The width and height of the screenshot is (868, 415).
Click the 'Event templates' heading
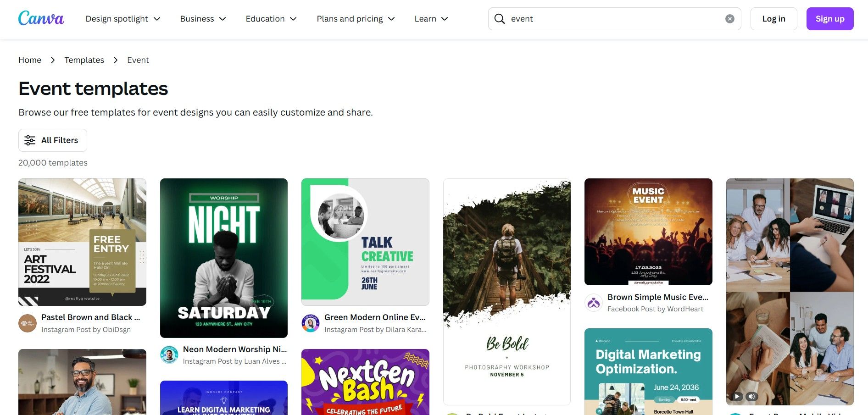[x=93, y=89]
